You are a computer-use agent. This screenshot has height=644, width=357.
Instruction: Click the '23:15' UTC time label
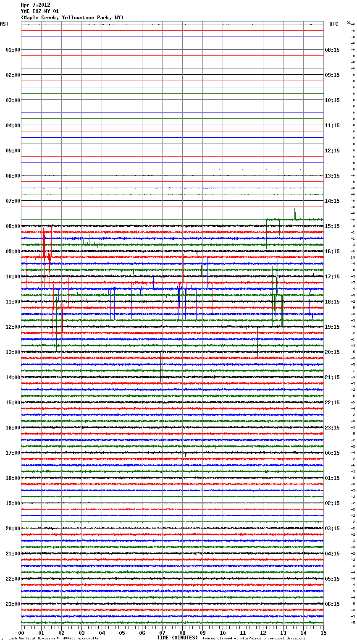tap(332, 428)
